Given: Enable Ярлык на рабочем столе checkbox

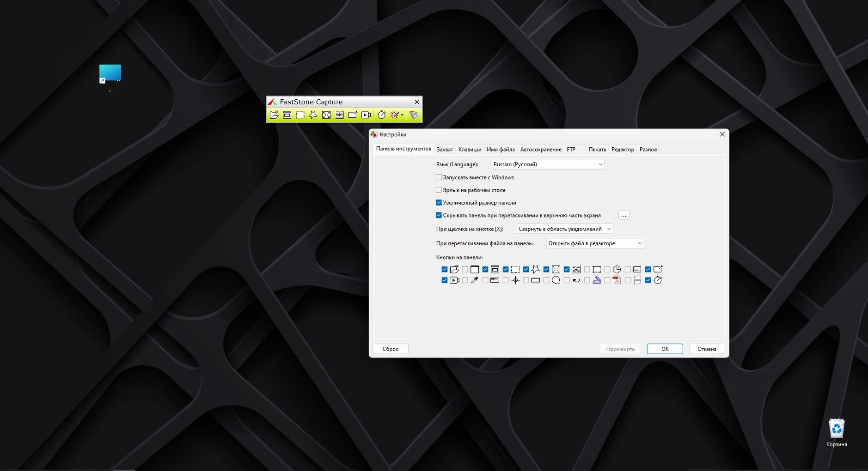Looking at the screenshot, I should 439,190.
